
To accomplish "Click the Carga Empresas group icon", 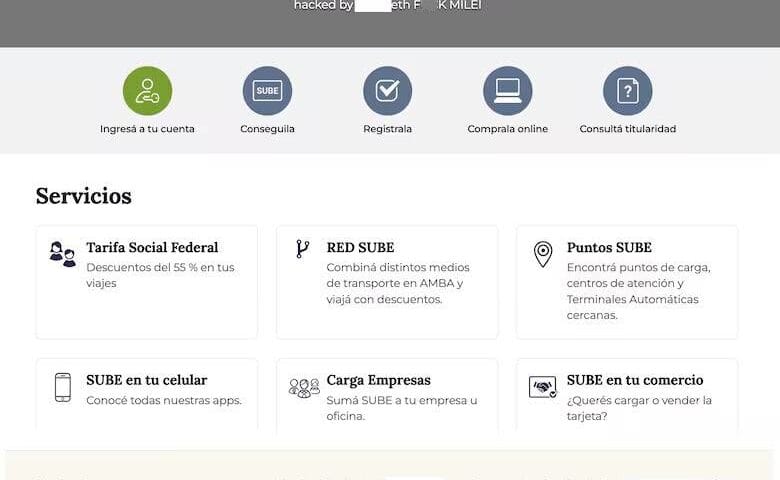I will 303,387.
